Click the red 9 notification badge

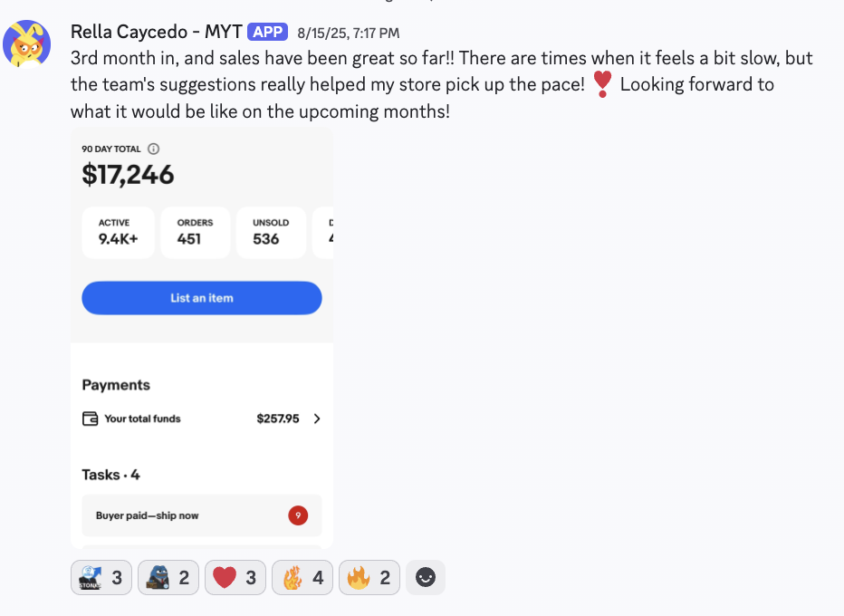point(298,515)
